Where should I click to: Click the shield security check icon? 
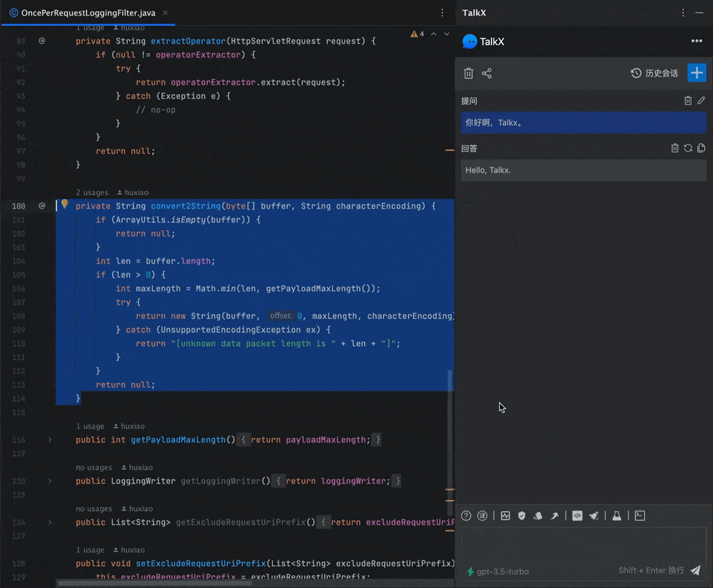[x=522, y=515]
